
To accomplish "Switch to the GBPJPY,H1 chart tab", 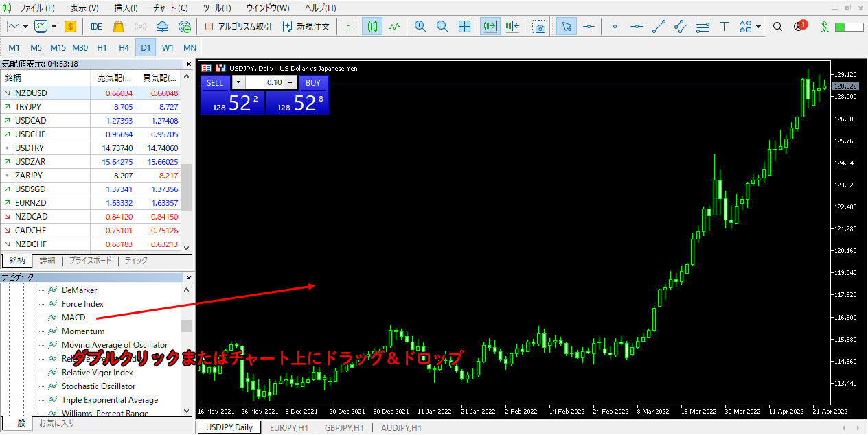I will 343,427.
